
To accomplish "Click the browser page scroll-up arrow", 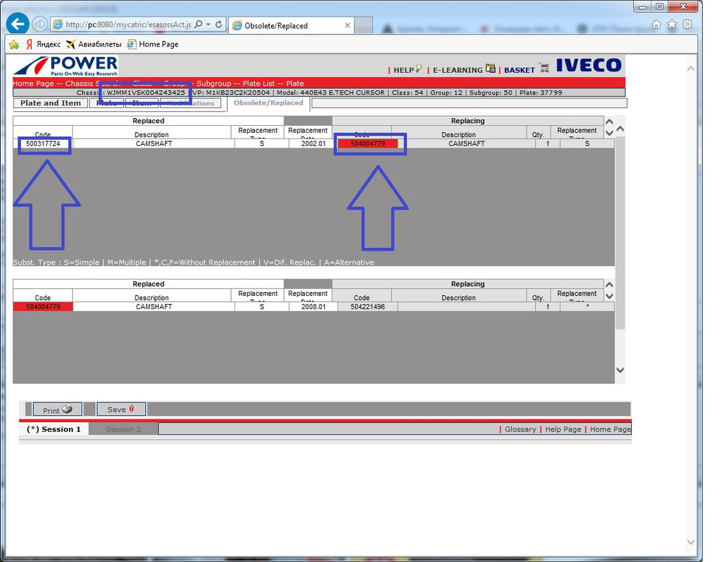I will pos(691,69).
